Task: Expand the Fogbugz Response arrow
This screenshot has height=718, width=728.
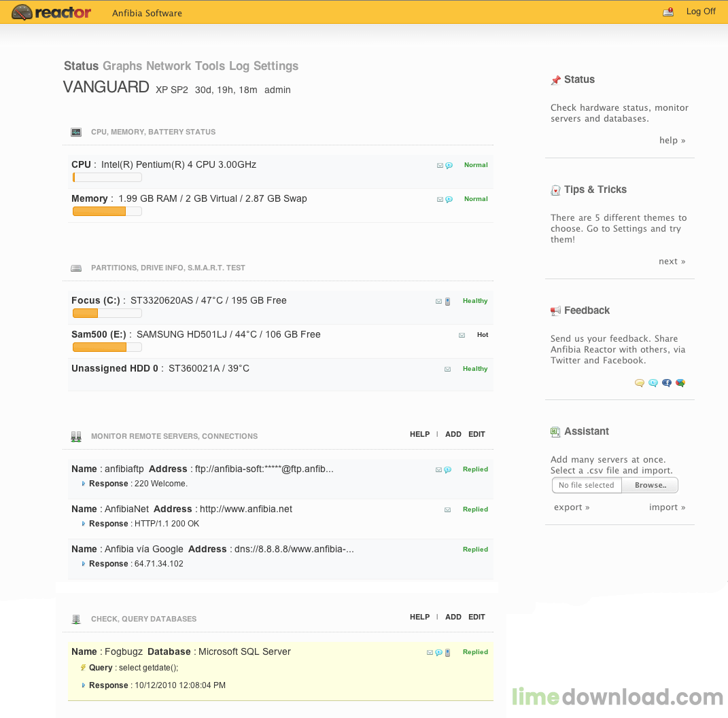Action: tap(84, 685)
